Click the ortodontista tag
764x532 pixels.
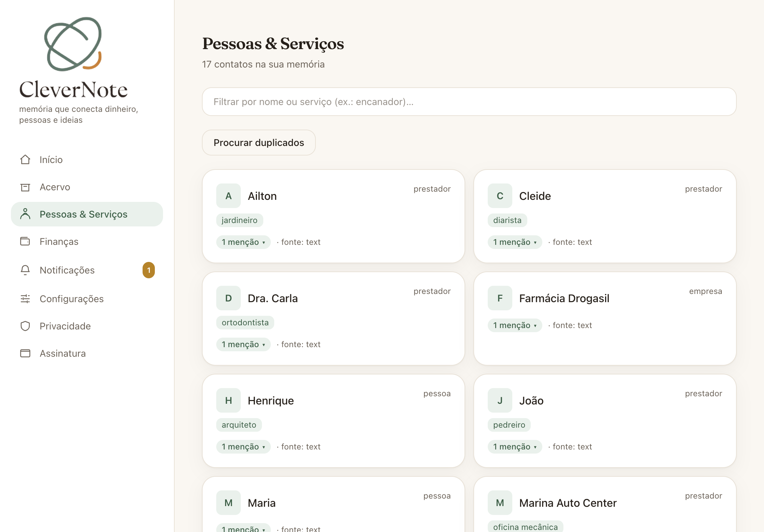point(245,323)
